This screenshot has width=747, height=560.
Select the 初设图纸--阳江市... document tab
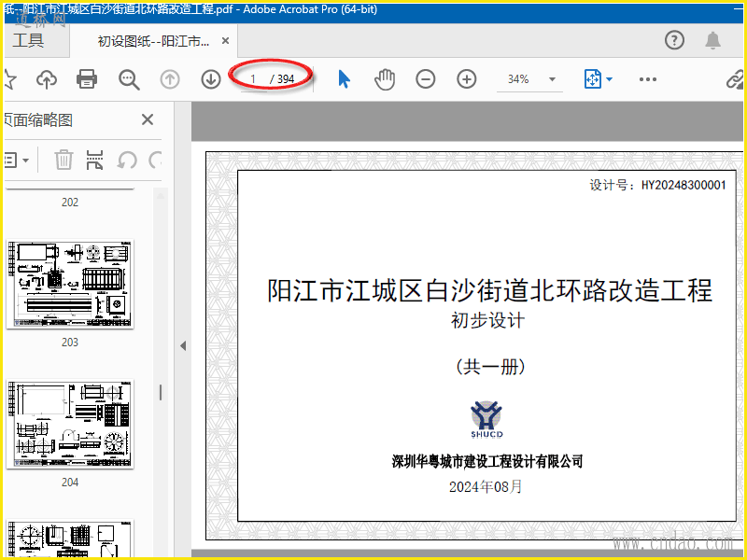point(153,41)
